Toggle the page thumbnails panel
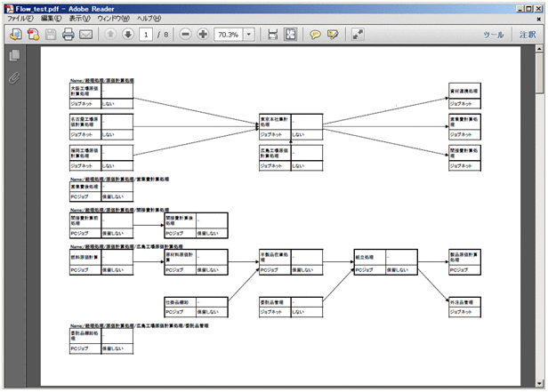The height and width of the screenshot is (392, 548). click(x=14, y=56)
